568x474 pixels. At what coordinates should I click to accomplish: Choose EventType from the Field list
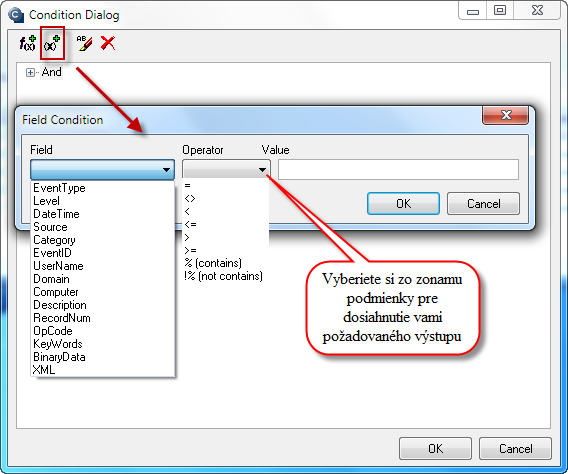[x=103, y=188]
